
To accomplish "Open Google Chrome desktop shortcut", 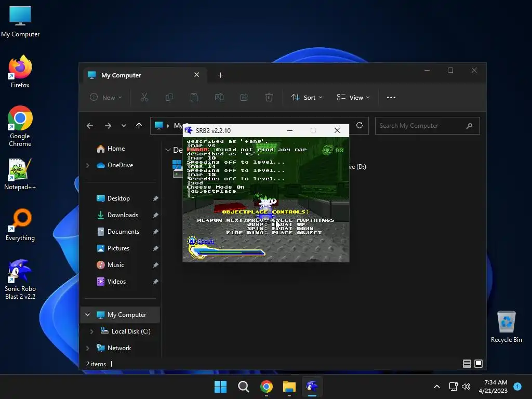I will [x=20, y=126].
